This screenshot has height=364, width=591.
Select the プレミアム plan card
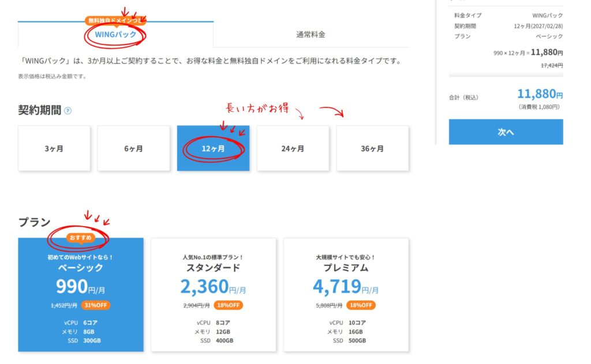pyautogui.click(x=346, y=294)
